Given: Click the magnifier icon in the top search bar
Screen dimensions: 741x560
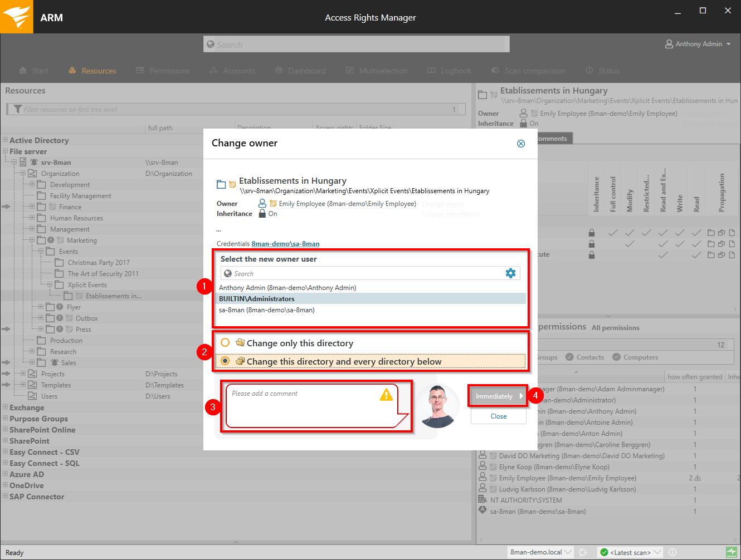Looking at the screenshot, I should (x=210, y=44).
